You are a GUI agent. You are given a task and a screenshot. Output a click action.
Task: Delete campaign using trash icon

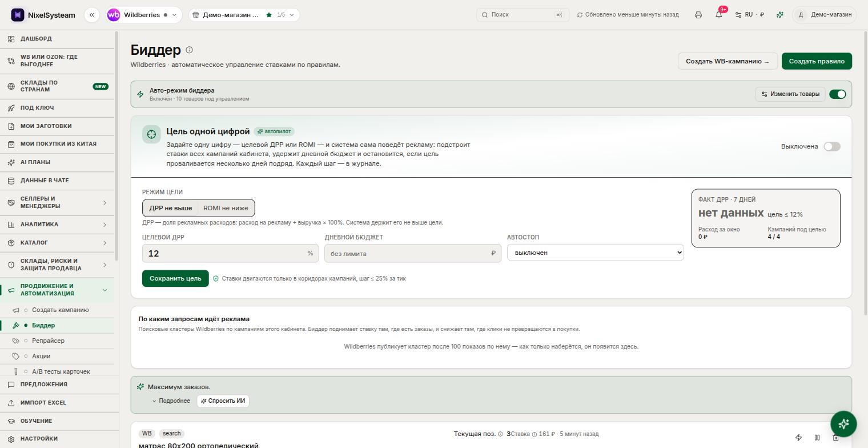(836, 438)
